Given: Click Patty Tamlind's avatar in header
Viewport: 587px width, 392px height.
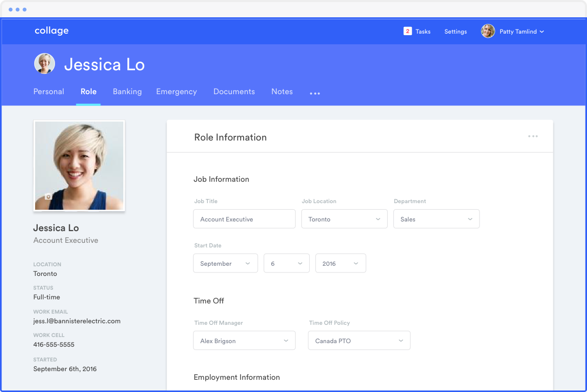Looking at the screenshot, I should coord(488,32).
